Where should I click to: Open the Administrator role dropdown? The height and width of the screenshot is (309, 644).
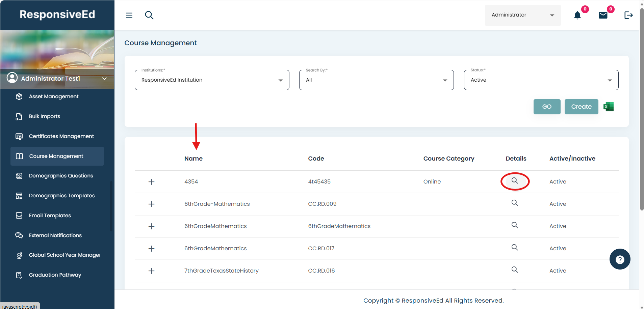click(x=522, y=15)
